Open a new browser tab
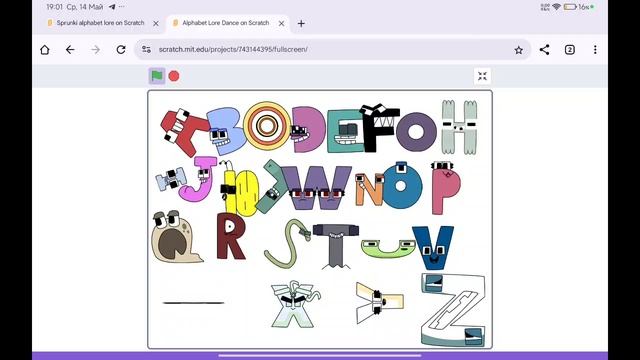 pyautogui.click(x=301, y=24)
